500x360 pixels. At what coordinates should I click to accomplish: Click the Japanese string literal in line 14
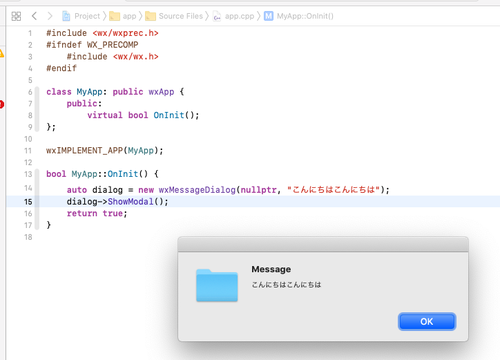point(333,190)
